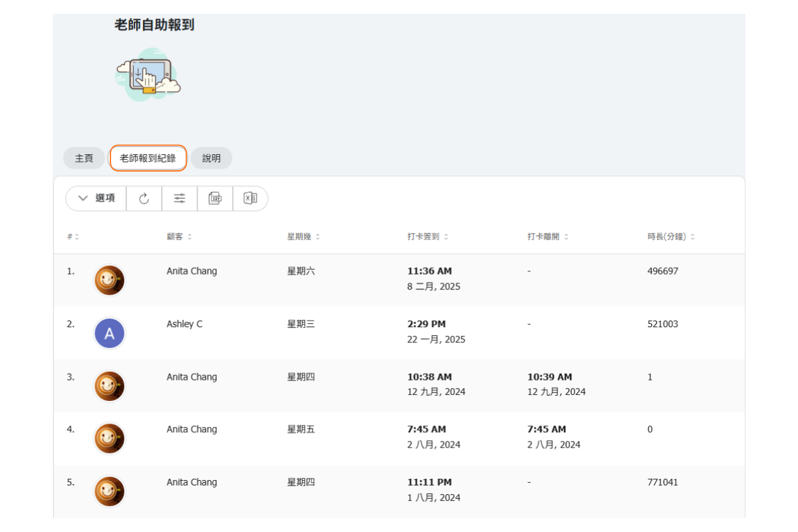This screenshot has height=532, width=798.
Task: Sort by the 打卡簽到 column header
Action: point(428,237)
